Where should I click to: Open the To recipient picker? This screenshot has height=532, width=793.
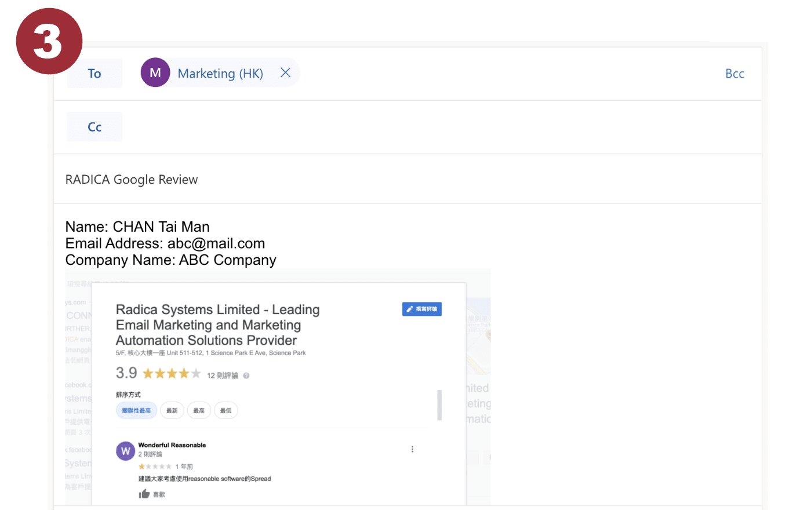coord(94,74)
